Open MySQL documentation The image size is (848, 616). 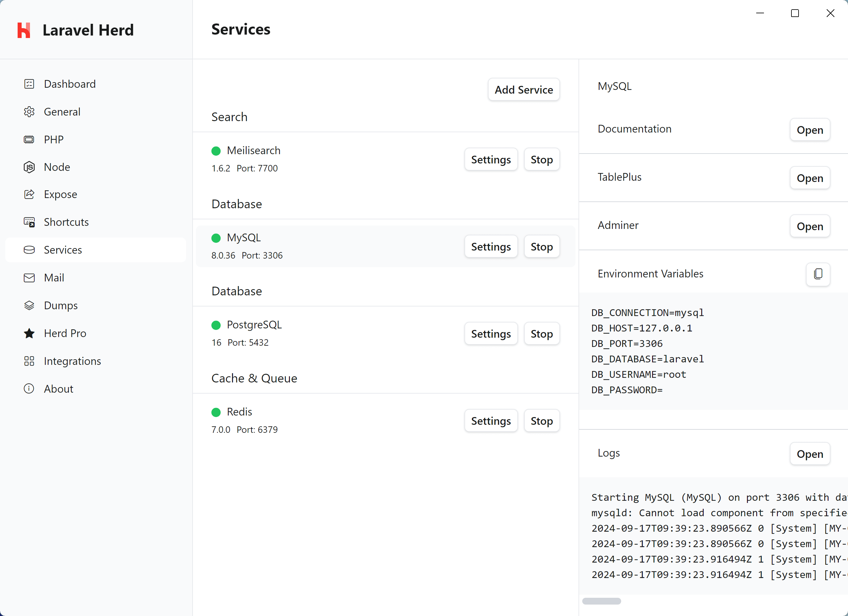tap(809, 129)
